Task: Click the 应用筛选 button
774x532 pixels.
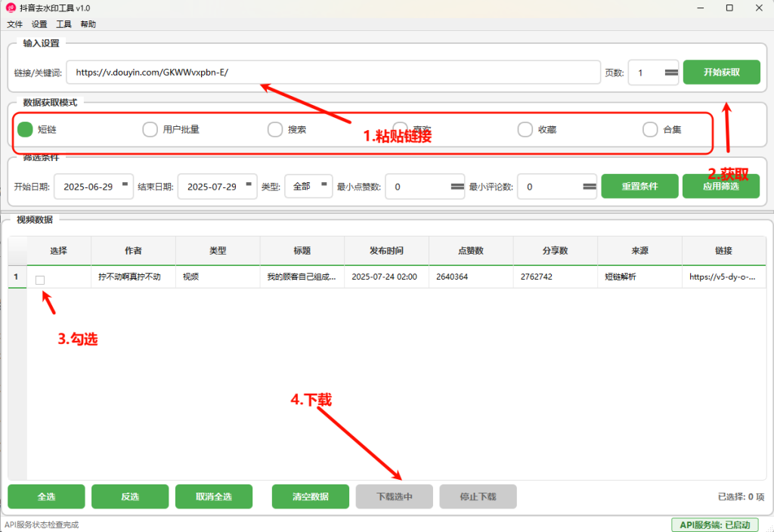Action: tap(720, 186)
